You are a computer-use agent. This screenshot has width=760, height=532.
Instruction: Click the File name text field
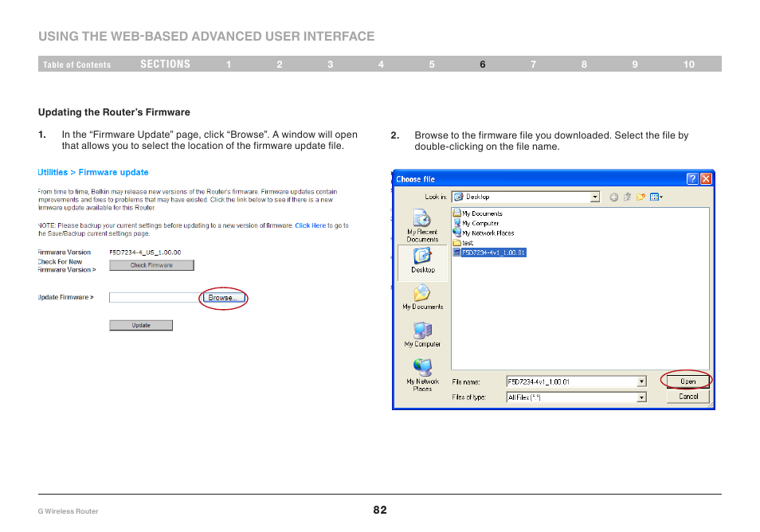click(x=571, y=381)
